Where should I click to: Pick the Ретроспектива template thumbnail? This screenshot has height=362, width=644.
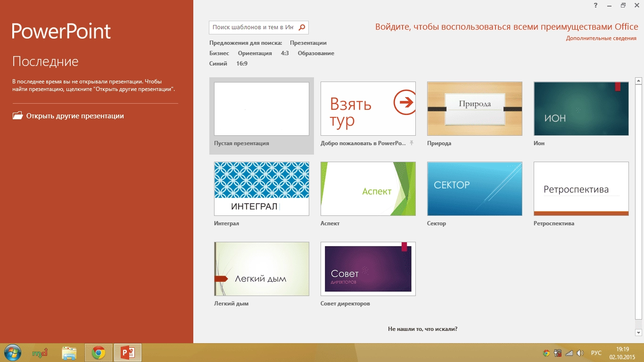coord(581,189)
